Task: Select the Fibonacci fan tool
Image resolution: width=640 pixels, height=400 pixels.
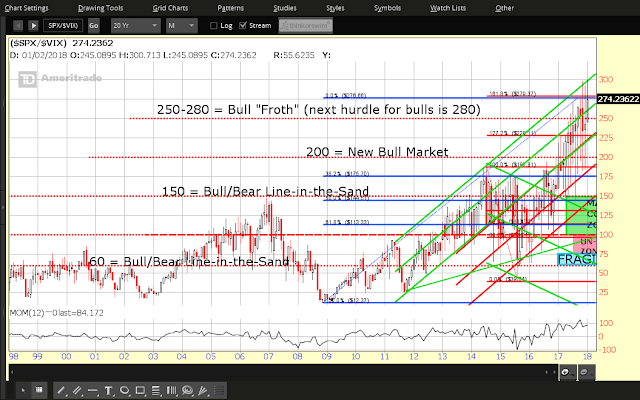Action: (203, 391)
